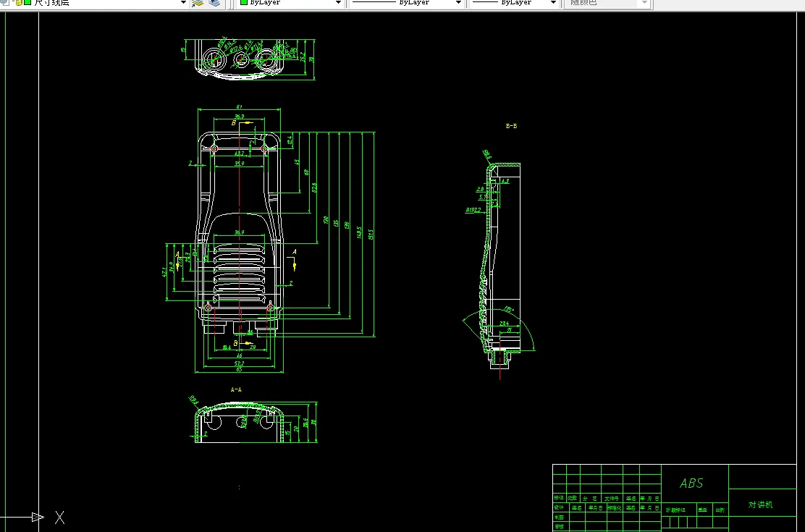Image resolution: width=805 pixels, height=532 pixels.
Task: Select the B-B section view label
Action: 511,126
